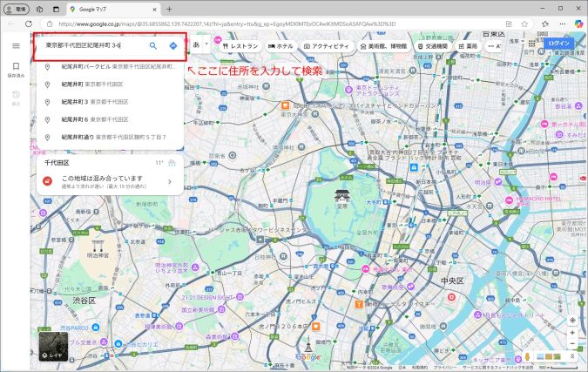Open the Saved places bookmark icon

click(x=16, y=66)
